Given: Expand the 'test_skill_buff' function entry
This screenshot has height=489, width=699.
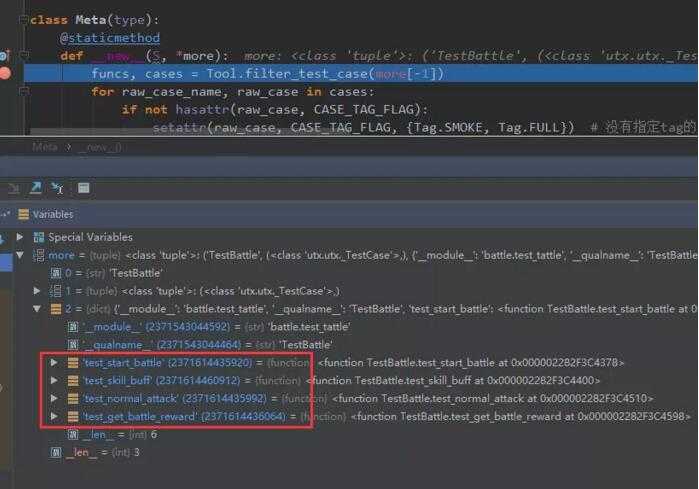Looking at the screenshot, I should (54, 380).
